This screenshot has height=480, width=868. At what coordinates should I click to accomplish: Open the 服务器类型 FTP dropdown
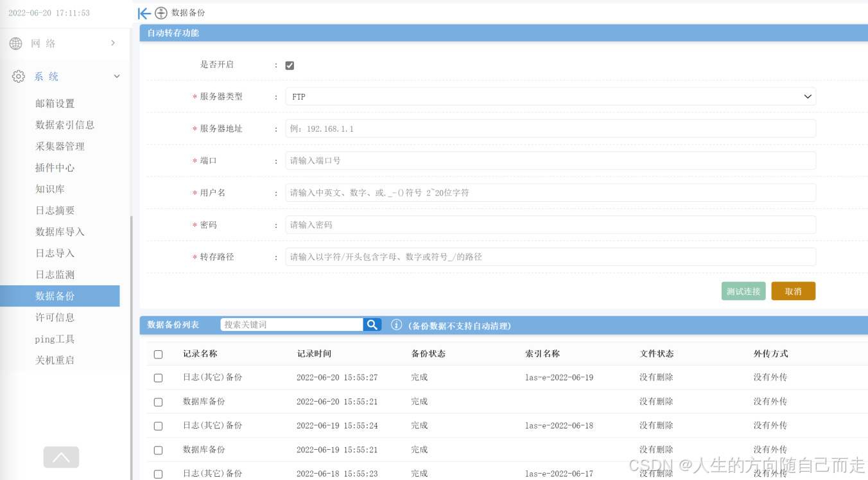point(550,96)
